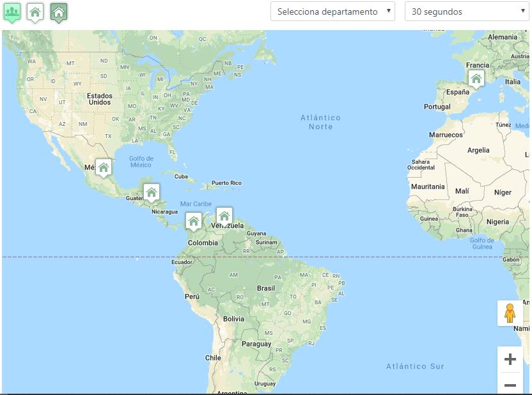Toggle the white house marker filter
Screen dimensions: 532x395
point(35,12)
